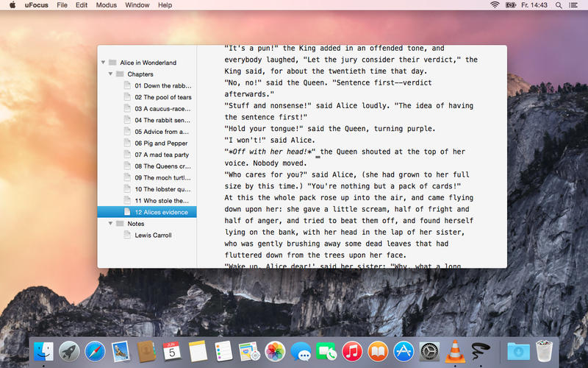Image resolution: width=588 pixels, height=368 pixels.
Task: Click the Alice in Wonderland folder icon
Action: click(112, 63)
